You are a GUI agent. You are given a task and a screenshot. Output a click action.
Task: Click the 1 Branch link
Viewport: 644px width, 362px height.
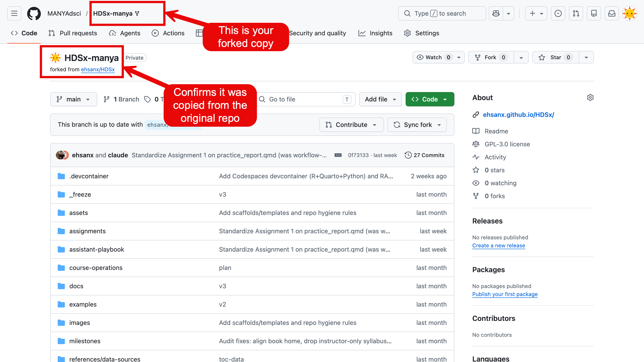coord(121,99)
